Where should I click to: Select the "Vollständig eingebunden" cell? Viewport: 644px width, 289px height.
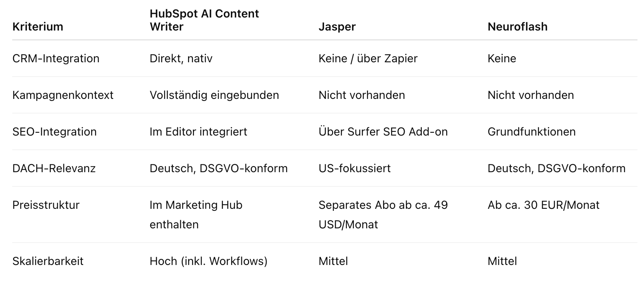(214, 95)
